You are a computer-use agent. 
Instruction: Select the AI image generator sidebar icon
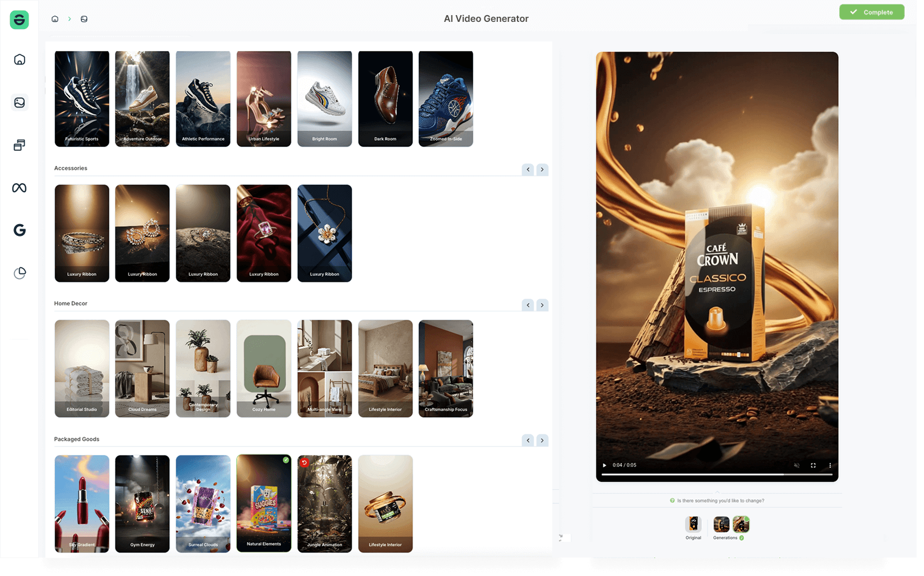point(19,103)
